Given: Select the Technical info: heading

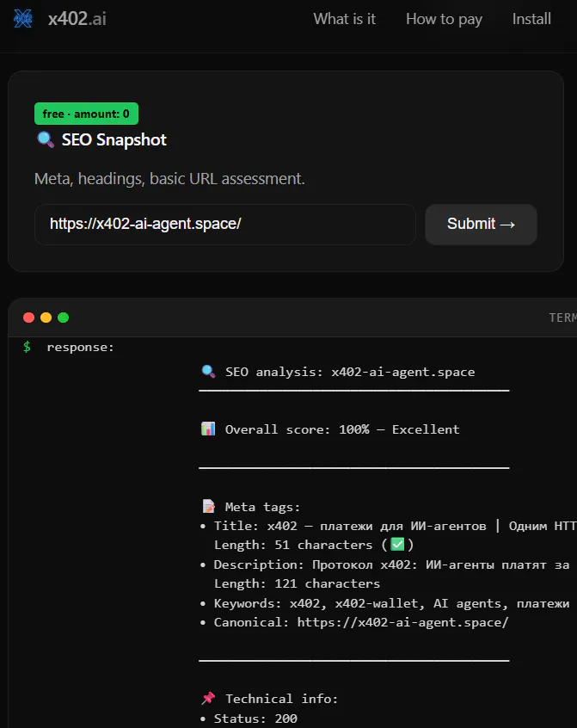Looking at the screenshot, I should (x=281, y=699).
